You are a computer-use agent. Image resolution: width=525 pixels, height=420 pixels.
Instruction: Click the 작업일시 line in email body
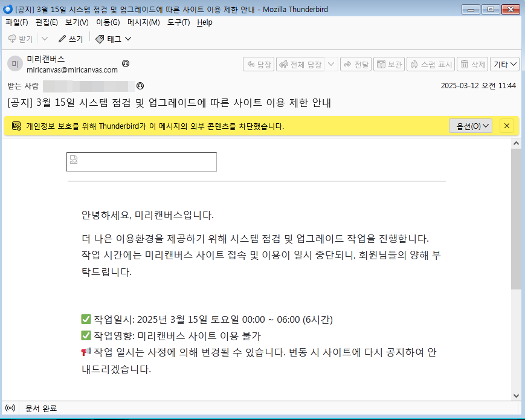point(207,319)
